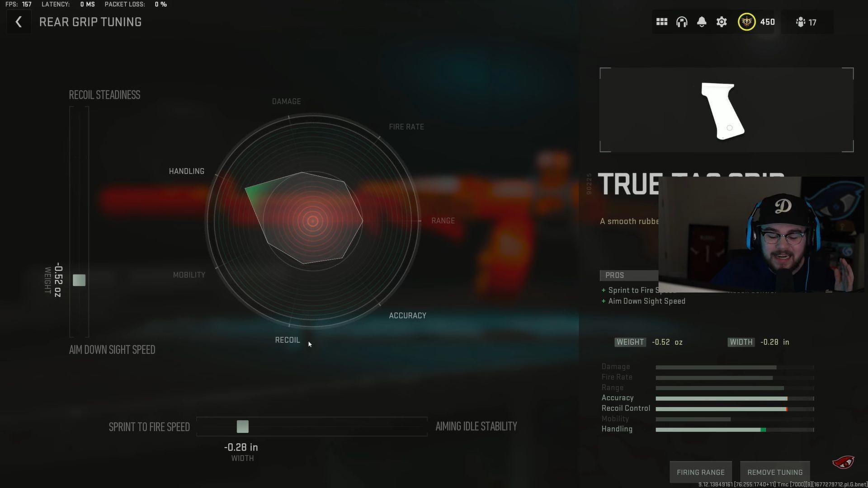The width and height of the screenshot is (868, 488).
Task: Click the back arrow navigation icon
Action: [x=17, y=22]
